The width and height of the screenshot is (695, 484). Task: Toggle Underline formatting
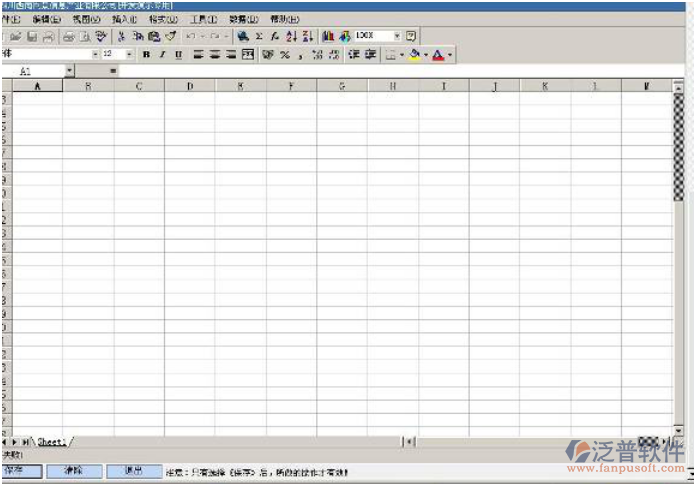coord(179,55)
